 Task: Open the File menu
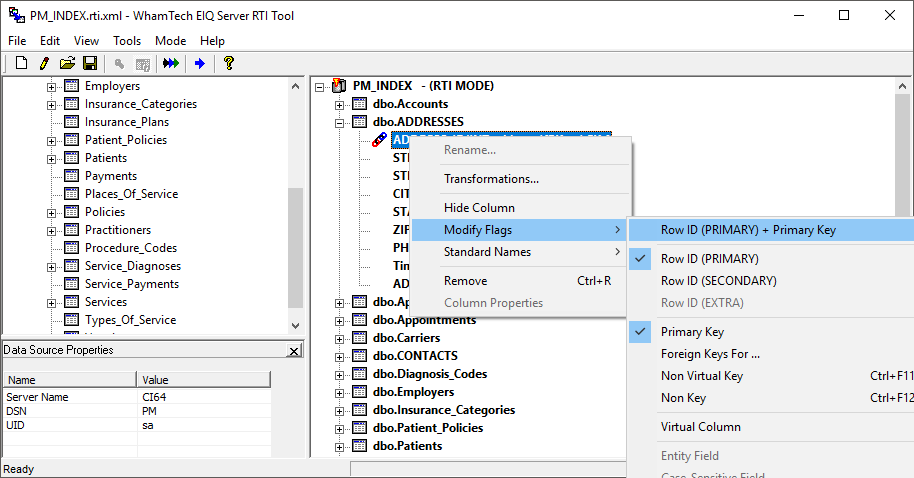[x=17, y=41]
